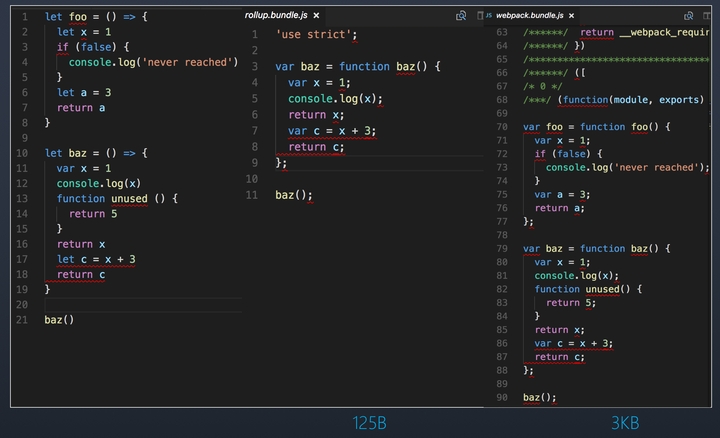Click the 3KB size label
This screenshot has width=720, height=438.
point(626,423)
